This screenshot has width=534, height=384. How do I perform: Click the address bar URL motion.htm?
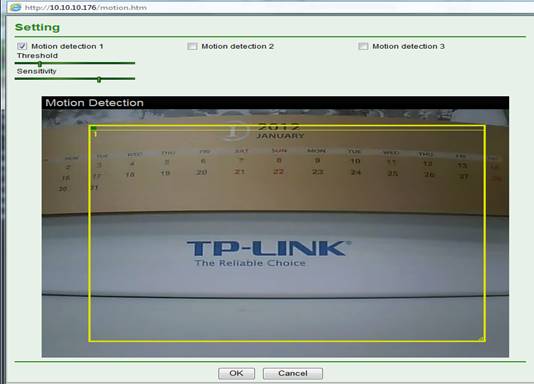(85, 7)
